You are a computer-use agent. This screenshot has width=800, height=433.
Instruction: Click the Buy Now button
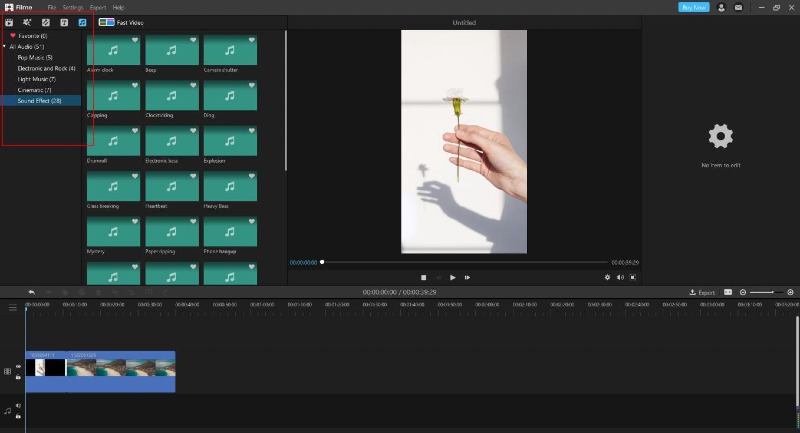693,8
